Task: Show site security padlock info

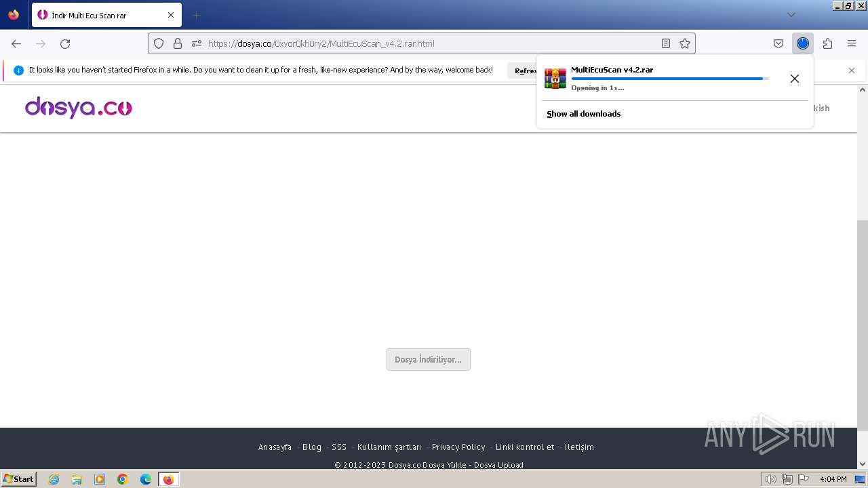Action: [x=178, y=43]
